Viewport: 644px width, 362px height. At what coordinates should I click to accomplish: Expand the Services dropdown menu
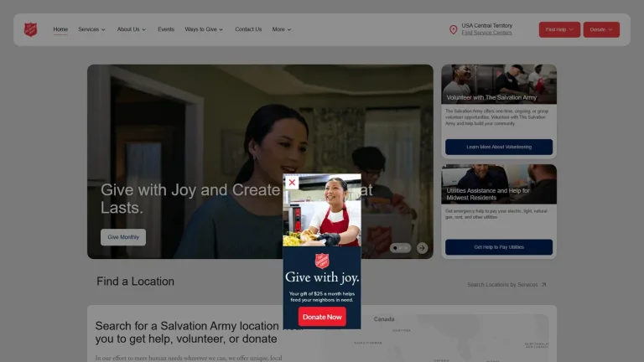(91, 29)
